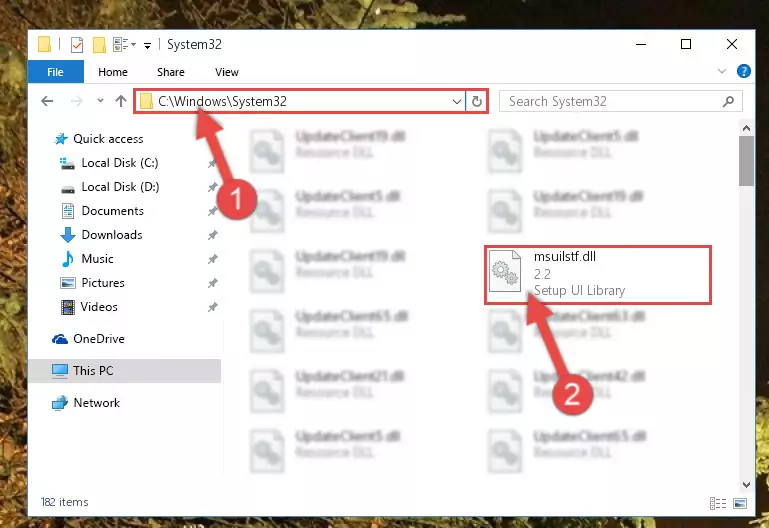
Task: Select Network in navigation pane
Action: click(x=96, y=403)
